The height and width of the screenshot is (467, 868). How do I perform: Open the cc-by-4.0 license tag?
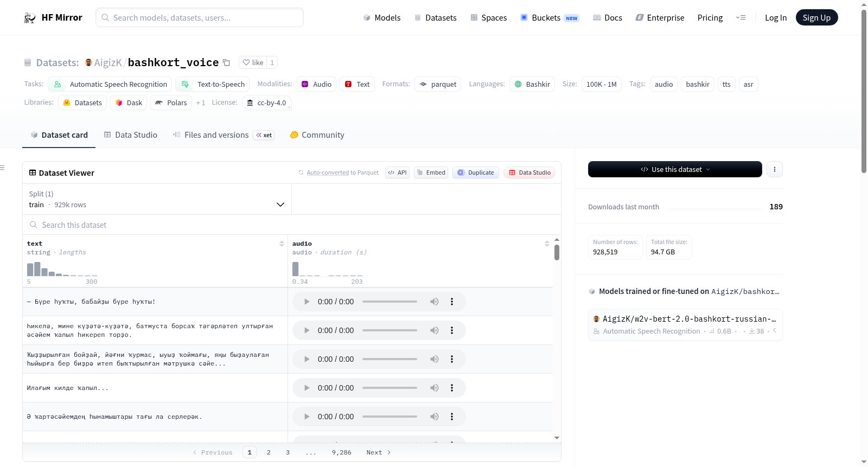click(x=266, y=103)
